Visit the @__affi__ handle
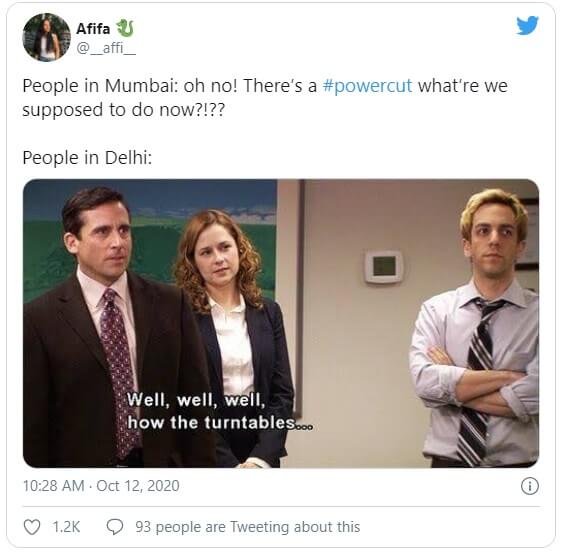The height and width of the screenshot is (553, 561). click(106, 48)
